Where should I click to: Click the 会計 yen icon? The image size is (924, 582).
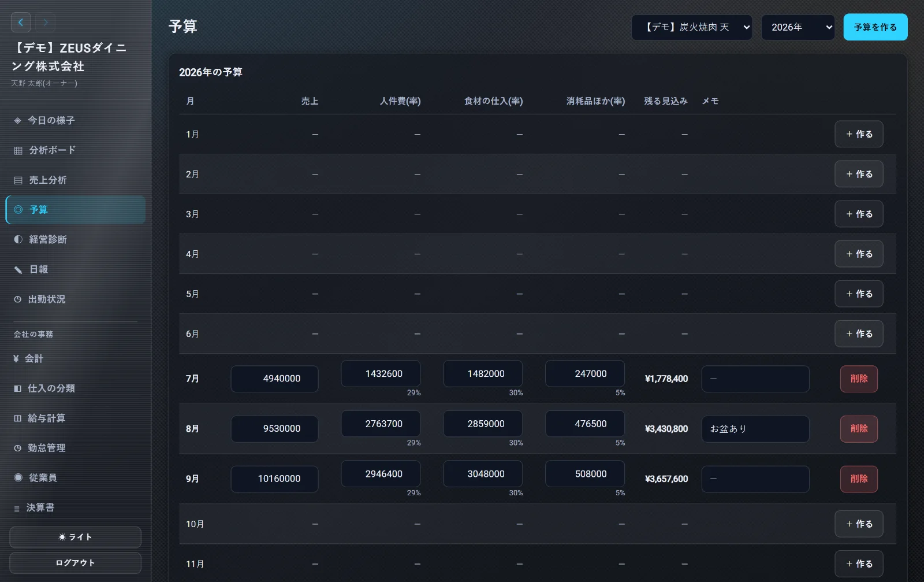tap(16, 359)
